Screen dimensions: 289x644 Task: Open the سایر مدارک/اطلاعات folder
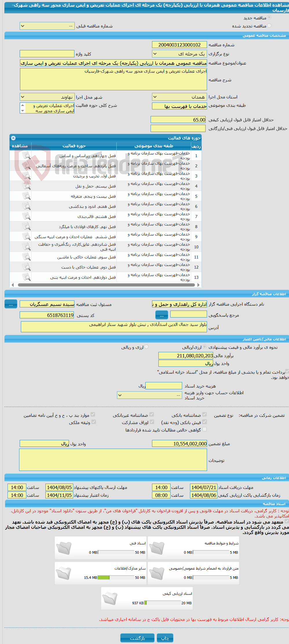coord(64,573)
